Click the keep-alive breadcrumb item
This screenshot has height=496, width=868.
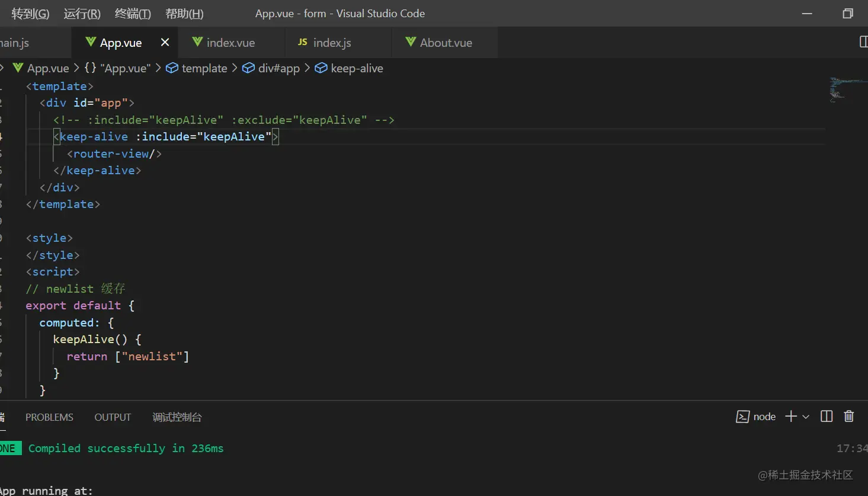click(357, 68)
